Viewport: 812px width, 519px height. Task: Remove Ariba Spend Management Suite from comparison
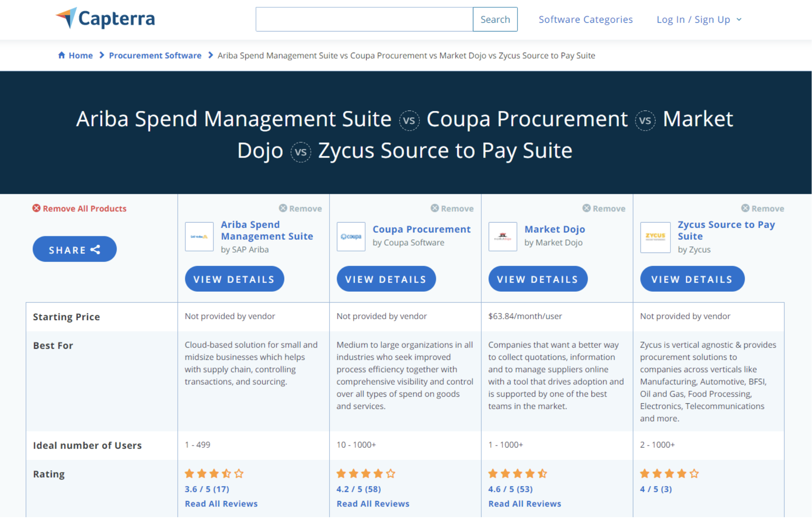(300, 208)
